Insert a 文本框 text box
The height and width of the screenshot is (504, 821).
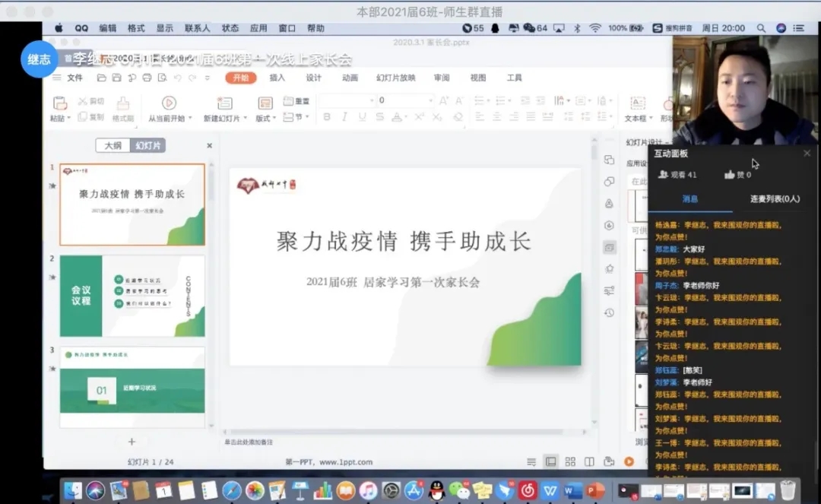coord(637,103)
